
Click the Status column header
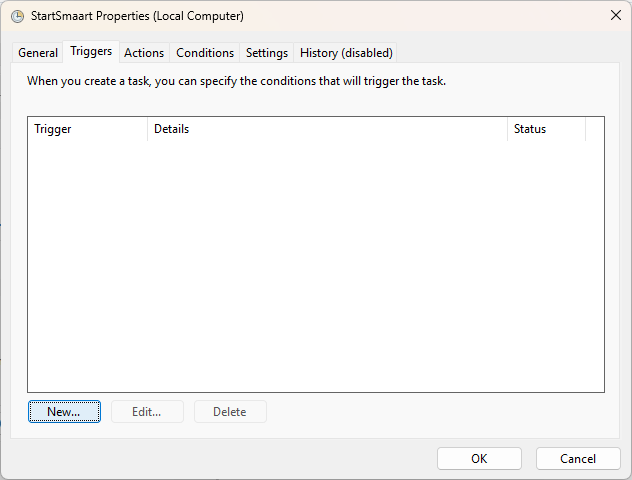point(546,129)
